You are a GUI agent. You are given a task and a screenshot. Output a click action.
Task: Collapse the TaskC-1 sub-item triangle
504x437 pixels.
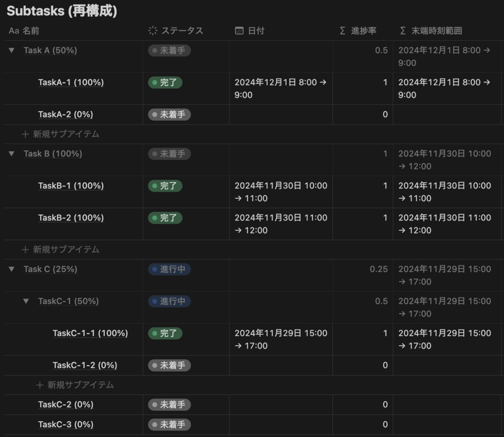coord(26,301)
